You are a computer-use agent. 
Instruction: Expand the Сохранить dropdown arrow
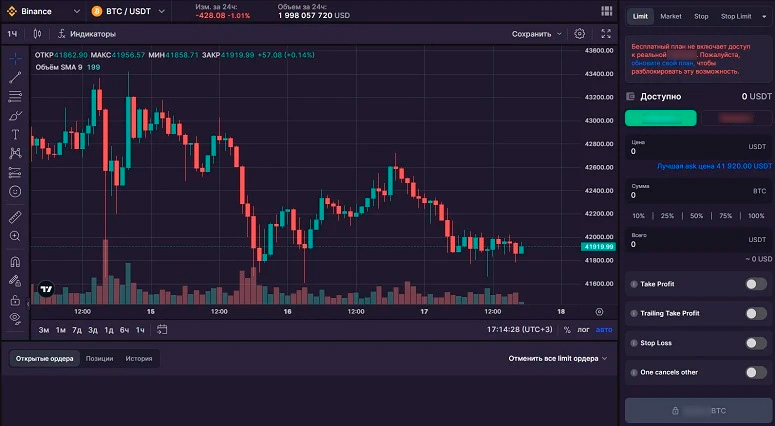(559, 34)
